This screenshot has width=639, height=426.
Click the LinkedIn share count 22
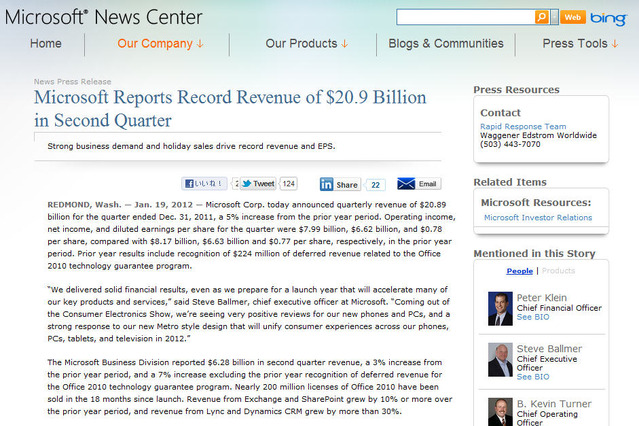pos(375,185)
